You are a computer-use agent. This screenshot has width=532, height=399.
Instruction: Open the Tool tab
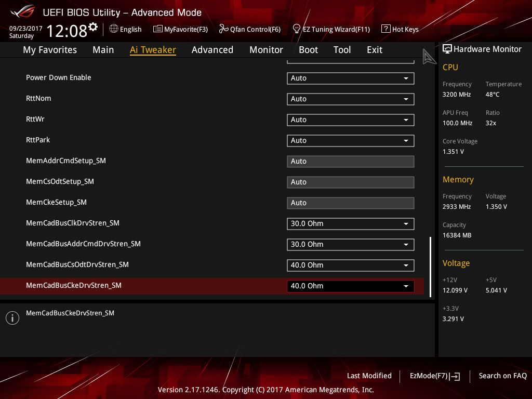click(342, 50)
